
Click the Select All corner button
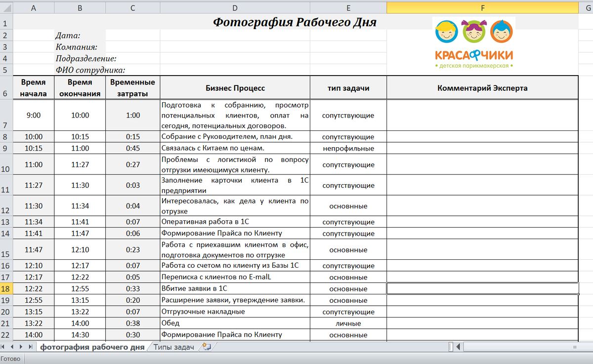(6, 7)
